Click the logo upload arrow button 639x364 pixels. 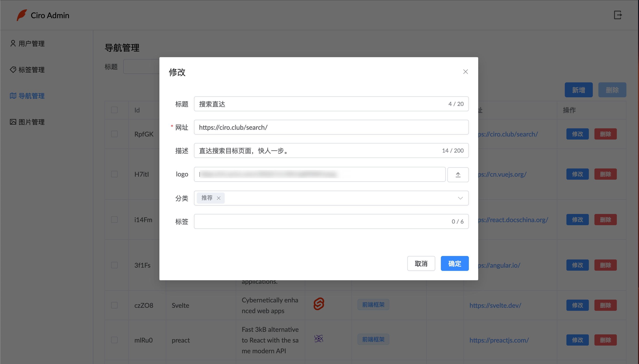(x=458, y=175)
